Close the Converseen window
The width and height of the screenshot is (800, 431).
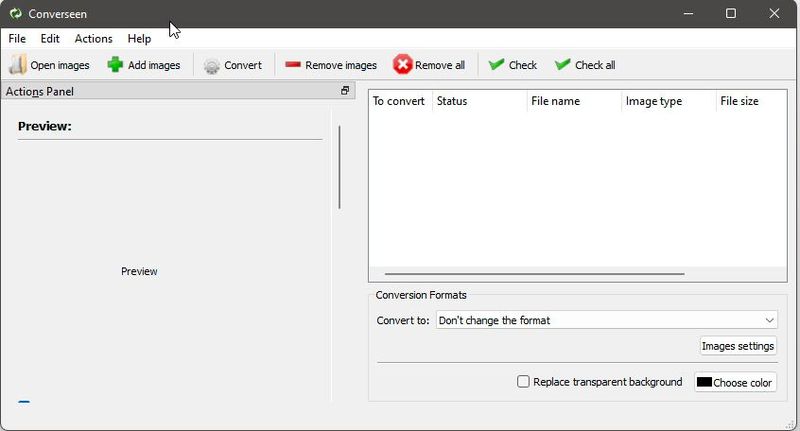click(x=774, y=13)
